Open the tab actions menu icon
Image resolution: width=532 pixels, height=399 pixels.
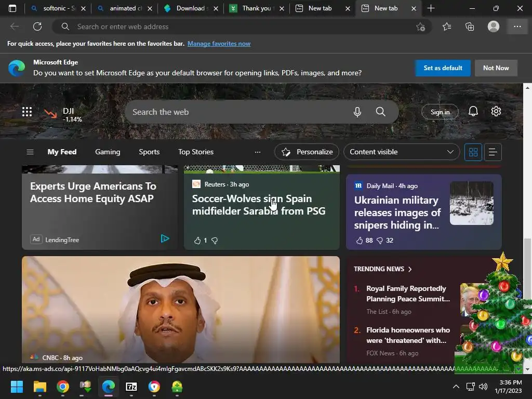coord(12,8)
